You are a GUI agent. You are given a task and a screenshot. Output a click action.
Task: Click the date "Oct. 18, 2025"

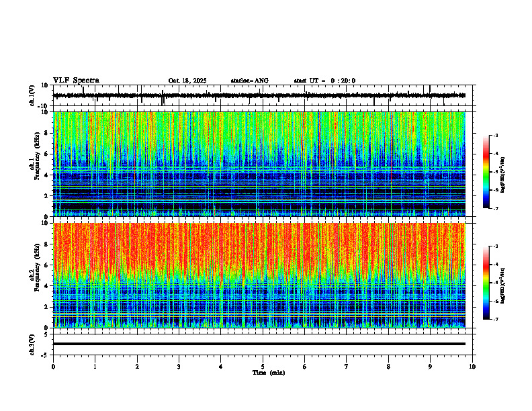pyautogui.click(x=187, y=81)
